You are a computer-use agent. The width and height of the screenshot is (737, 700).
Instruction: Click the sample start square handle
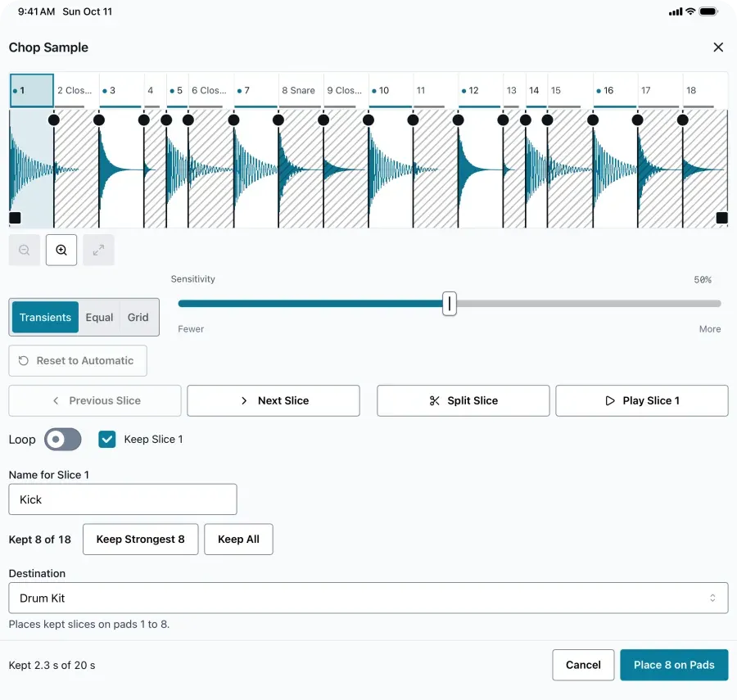15,218
